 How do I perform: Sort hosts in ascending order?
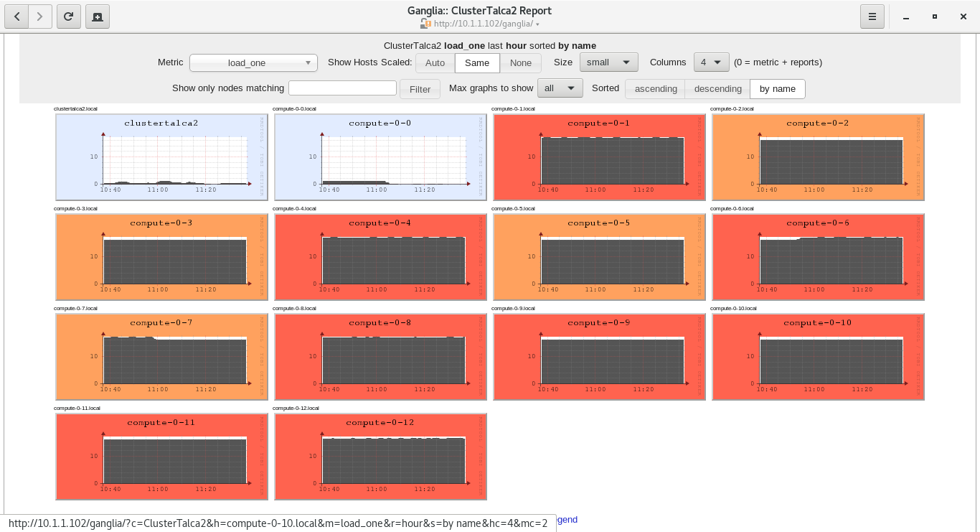[x=656, y=89]
